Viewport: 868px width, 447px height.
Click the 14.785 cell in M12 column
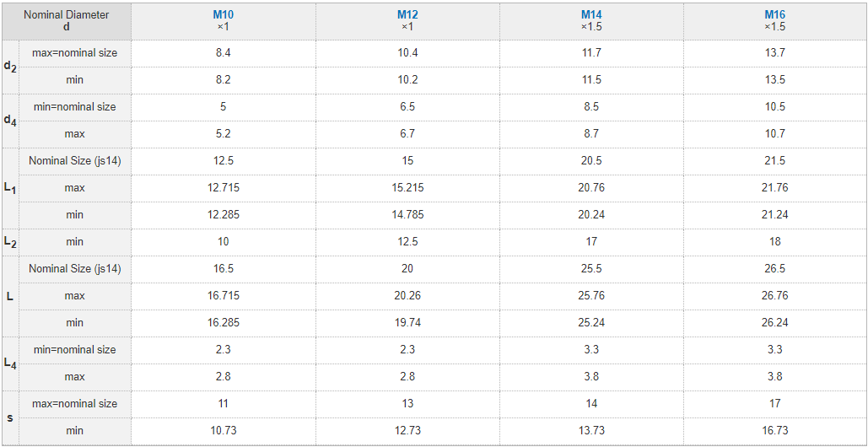click(x=407, y=215)
